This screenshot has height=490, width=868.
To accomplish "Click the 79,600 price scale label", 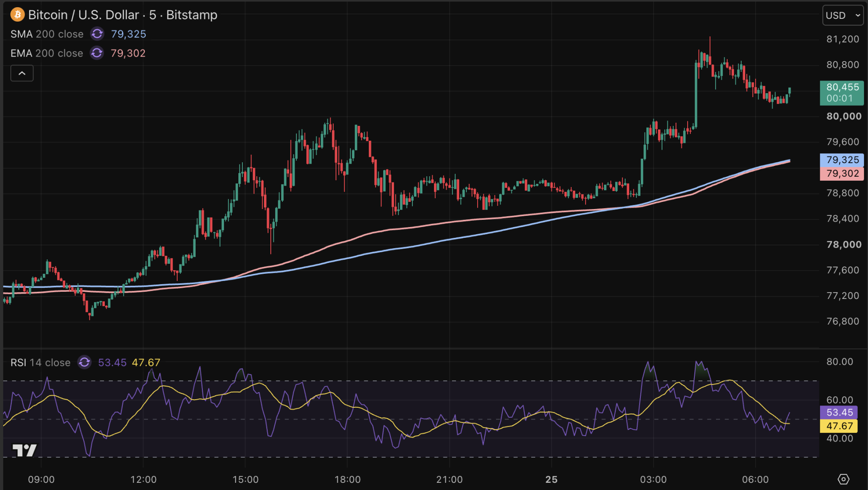I will 843,142.
